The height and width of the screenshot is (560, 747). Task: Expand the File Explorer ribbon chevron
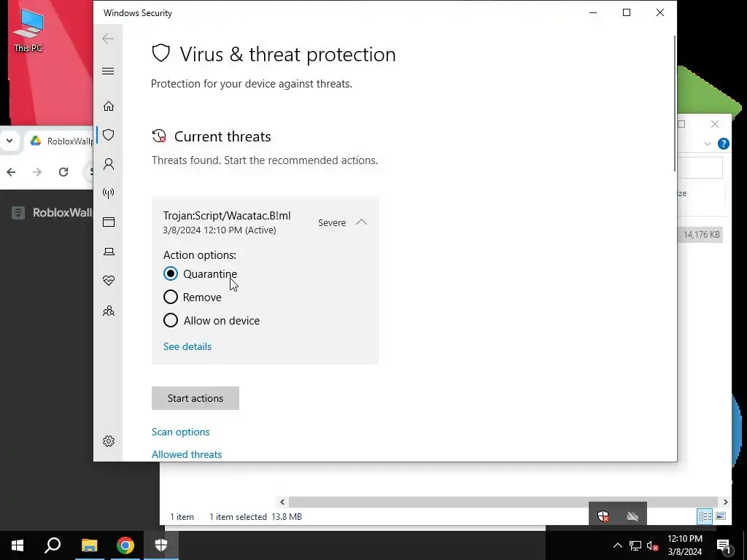(708, 144)
